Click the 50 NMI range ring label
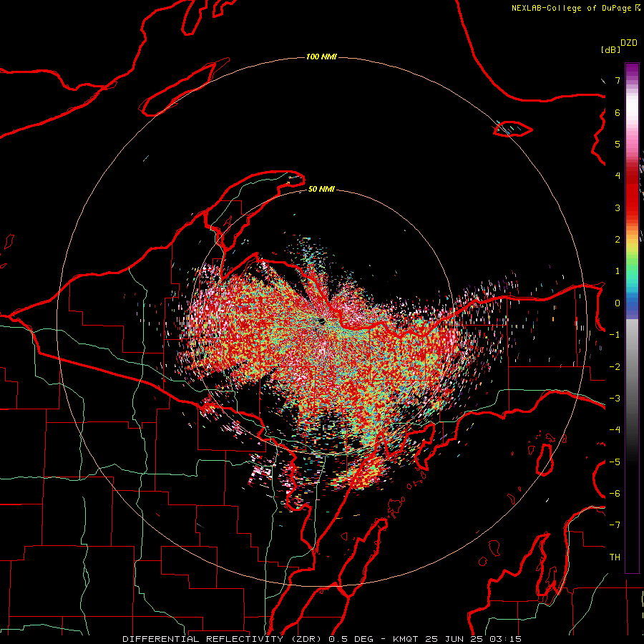644x644 pixels. tap(321, 189)
